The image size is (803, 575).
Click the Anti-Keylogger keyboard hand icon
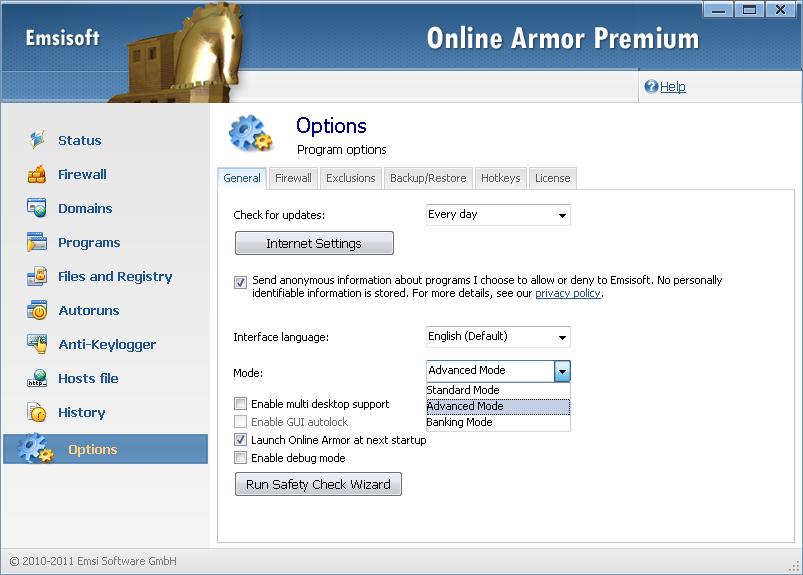click(37, 344)
